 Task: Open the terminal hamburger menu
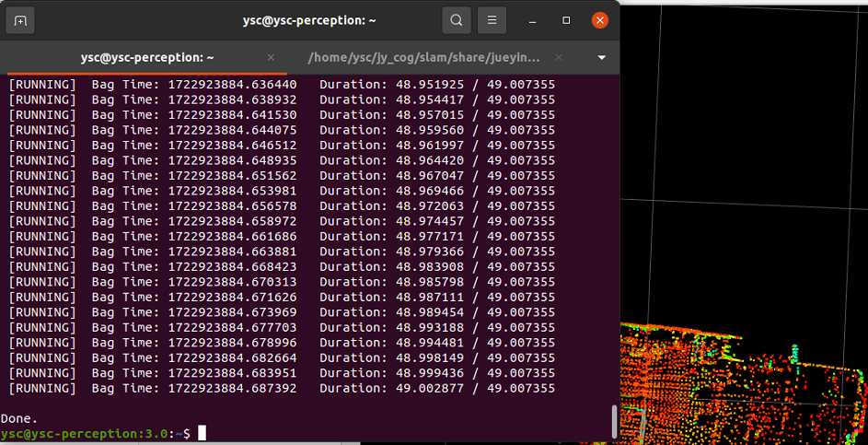click(492, 20)
